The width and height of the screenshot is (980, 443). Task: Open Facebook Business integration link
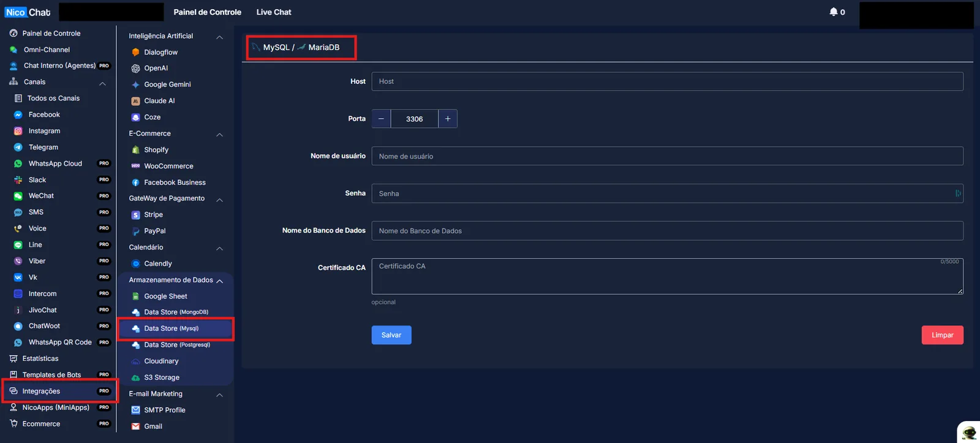pos(175,182)
